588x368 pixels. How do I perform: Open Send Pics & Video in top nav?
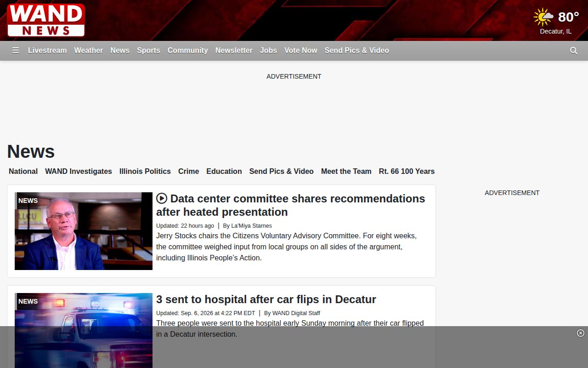pos(357,50)
